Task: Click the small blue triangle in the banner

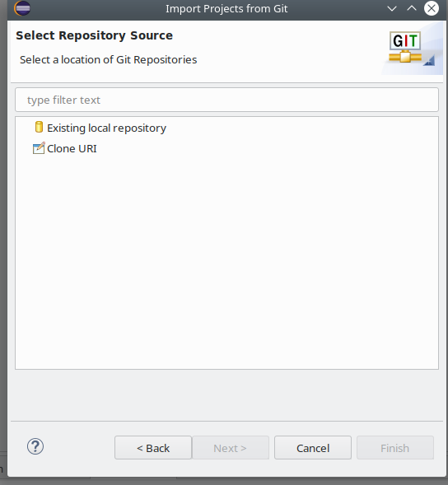Action: pos(429,60)
